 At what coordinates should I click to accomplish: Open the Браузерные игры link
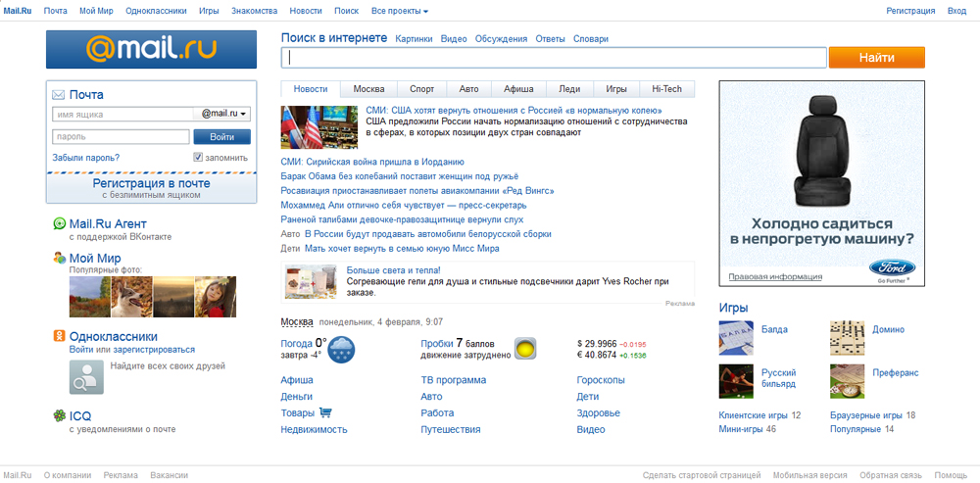click(865, 414)
